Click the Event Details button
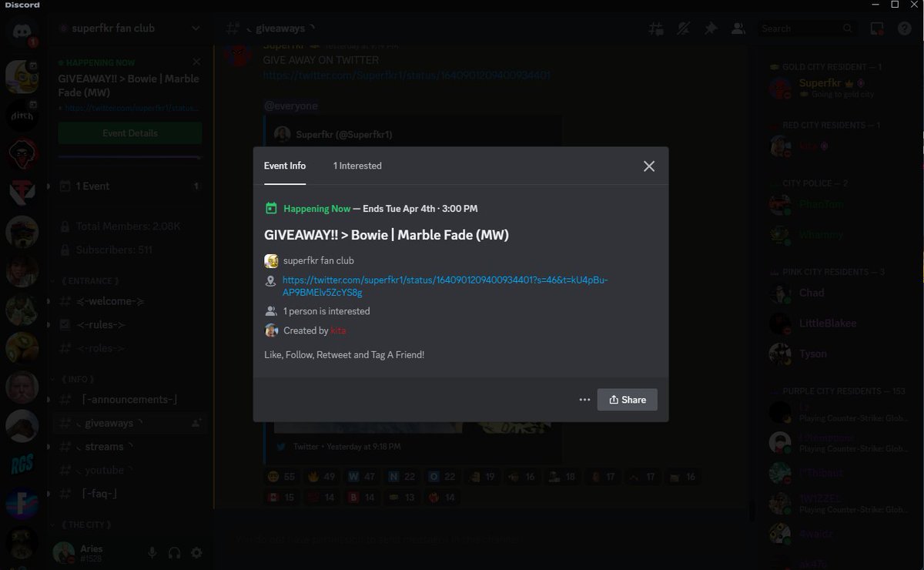This screenshot has width=924, height=570. point(130,133)
